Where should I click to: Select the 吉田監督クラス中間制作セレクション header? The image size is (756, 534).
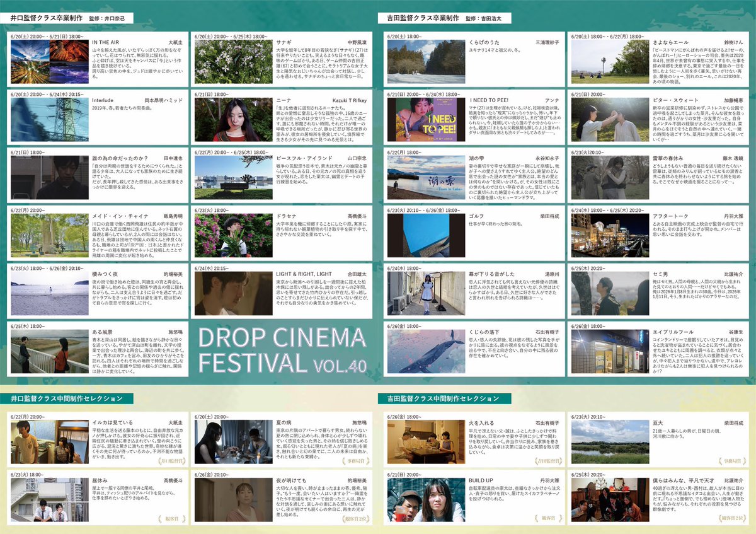(445, 398)
